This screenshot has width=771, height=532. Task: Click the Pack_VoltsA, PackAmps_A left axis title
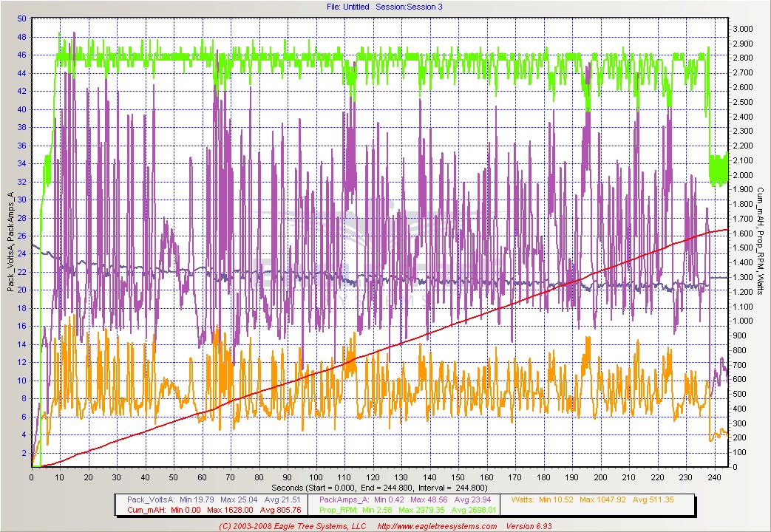pos(11,242)
